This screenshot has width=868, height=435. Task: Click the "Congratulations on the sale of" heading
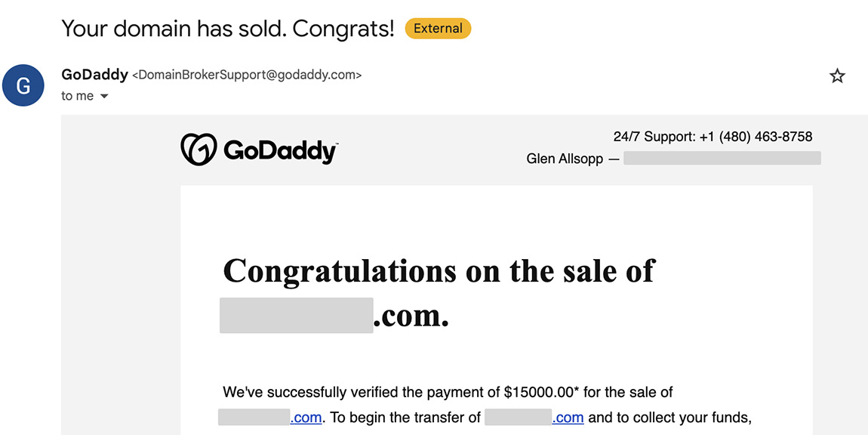tap(439, 272)
